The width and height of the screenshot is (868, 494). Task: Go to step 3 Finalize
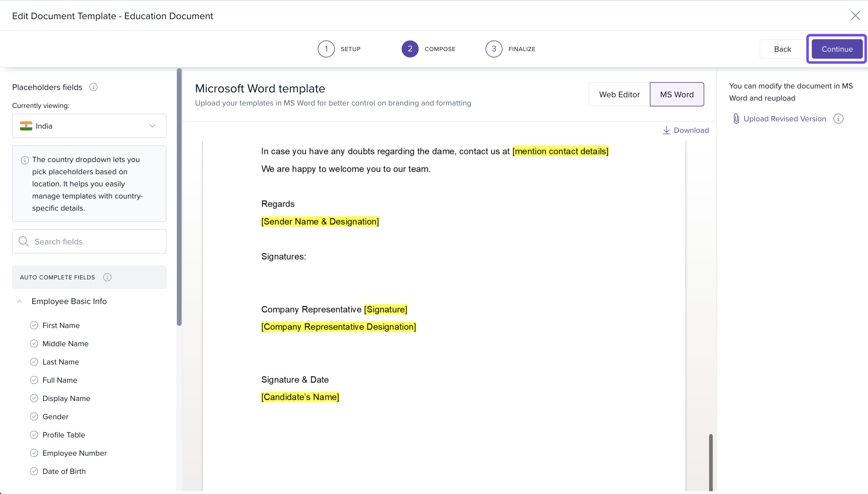[x=494, y=49]
